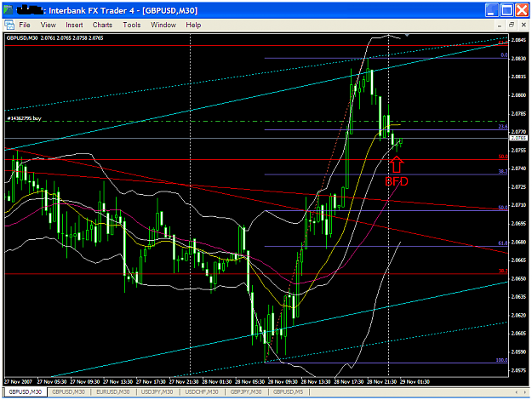Switch to the GBPUSD,M5 chart tab
Screen dimensions: 532x400
289,391
